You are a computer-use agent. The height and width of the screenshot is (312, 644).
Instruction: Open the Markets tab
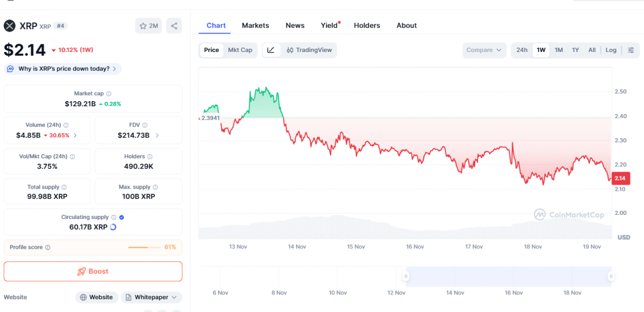255,26
